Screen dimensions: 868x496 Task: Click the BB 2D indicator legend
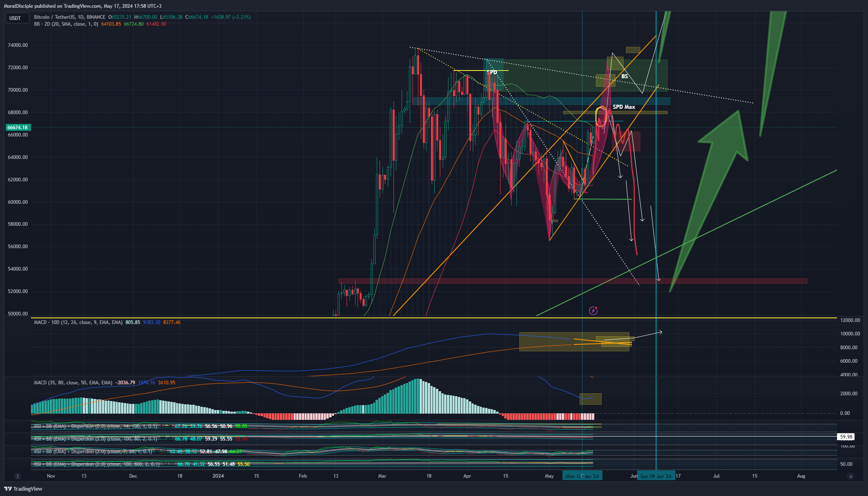coord(66,24)
